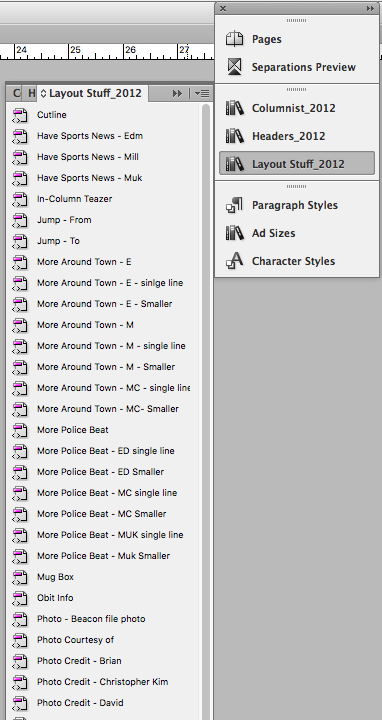Select Have Sports News - Edm icon

pyautogui.click(x=20, y=136)
